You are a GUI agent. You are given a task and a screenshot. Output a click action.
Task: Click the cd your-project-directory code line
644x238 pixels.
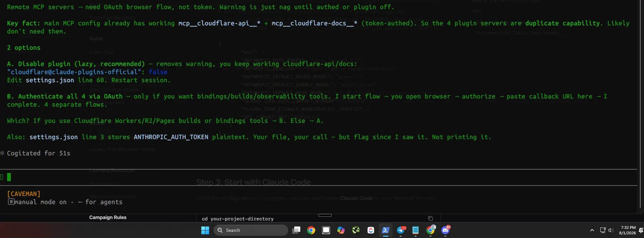point(238,219)
